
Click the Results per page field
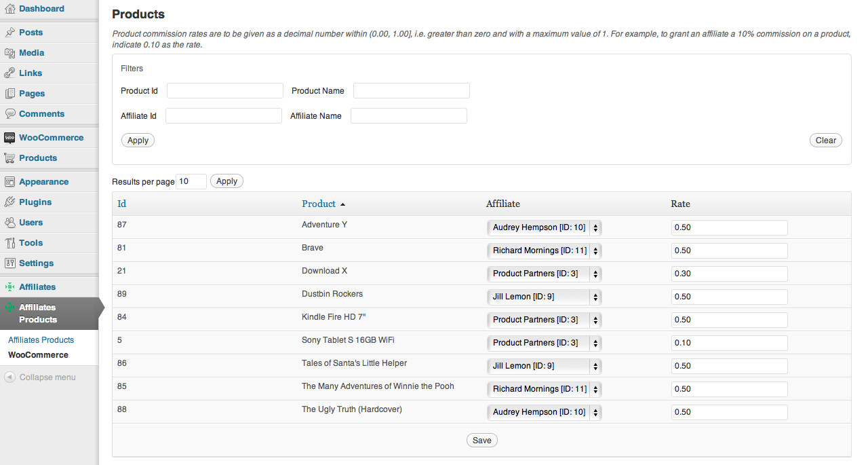[x=191, y=181]
